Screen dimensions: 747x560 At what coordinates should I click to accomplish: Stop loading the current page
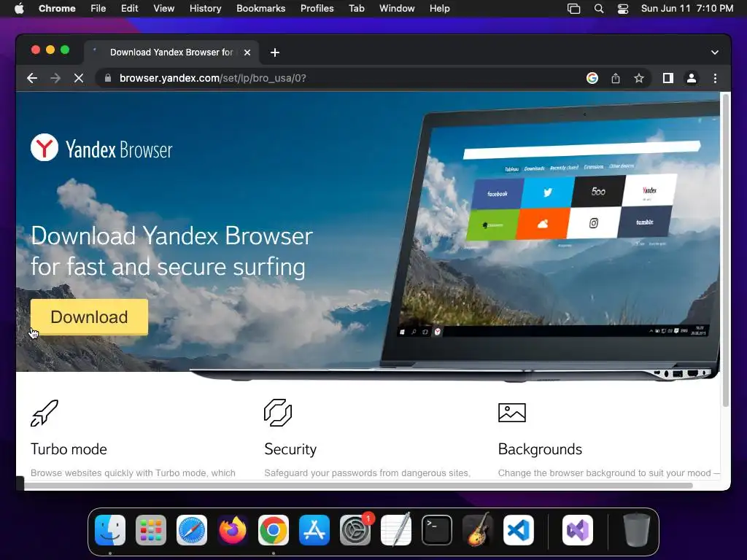pyautogui.click(x=79, y=78)
